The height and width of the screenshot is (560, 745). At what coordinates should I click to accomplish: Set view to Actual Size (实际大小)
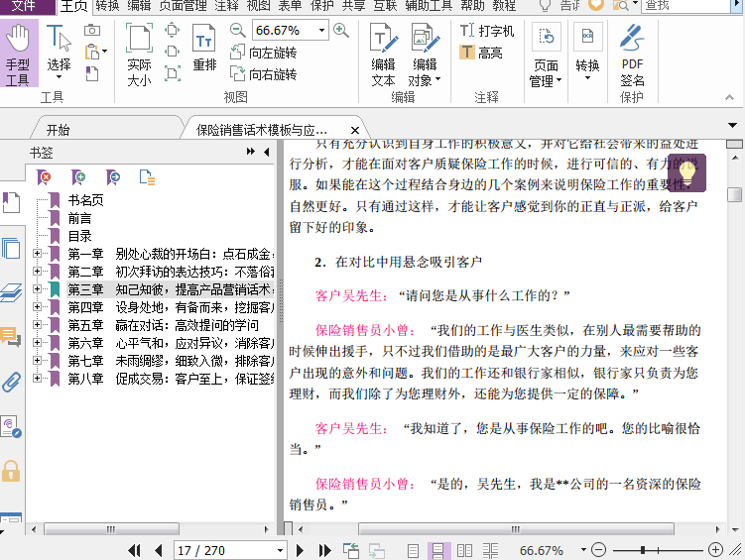coord(139,55)
